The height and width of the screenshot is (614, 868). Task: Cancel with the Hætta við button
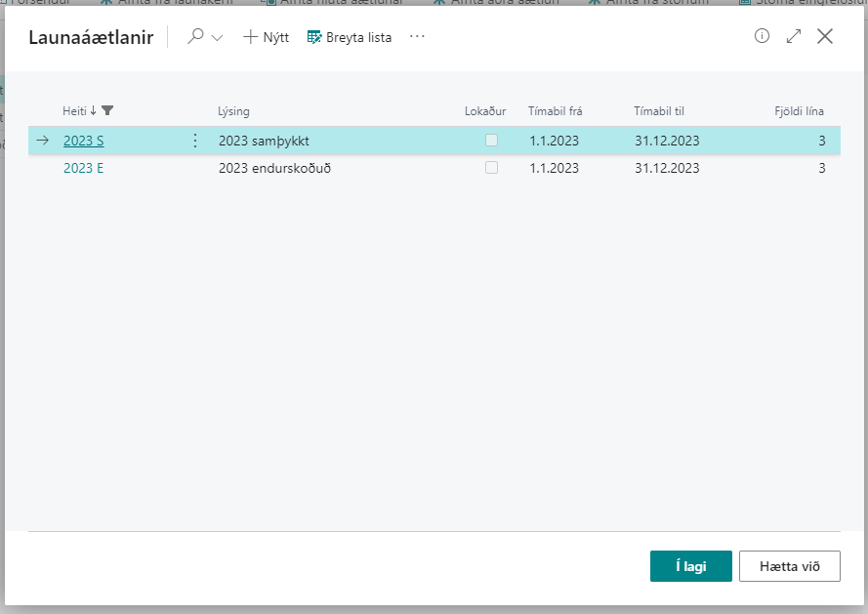click(x=789, y=566)
